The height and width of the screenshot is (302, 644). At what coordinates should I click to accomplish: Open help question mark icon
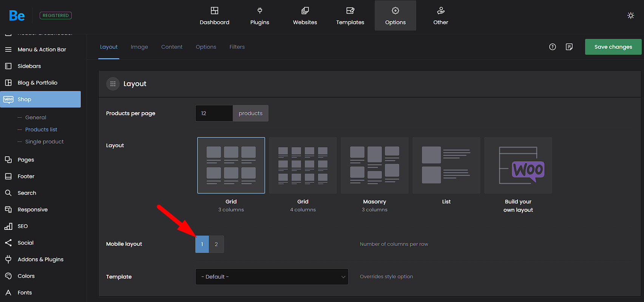click(553, 47)
